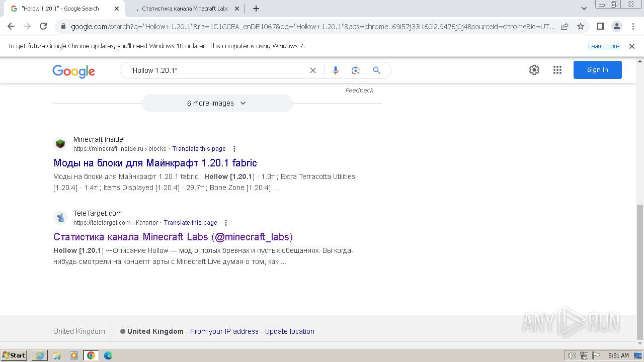The image size is (644, 362).
Task: Clear the search box text
Action: [313, 70]
